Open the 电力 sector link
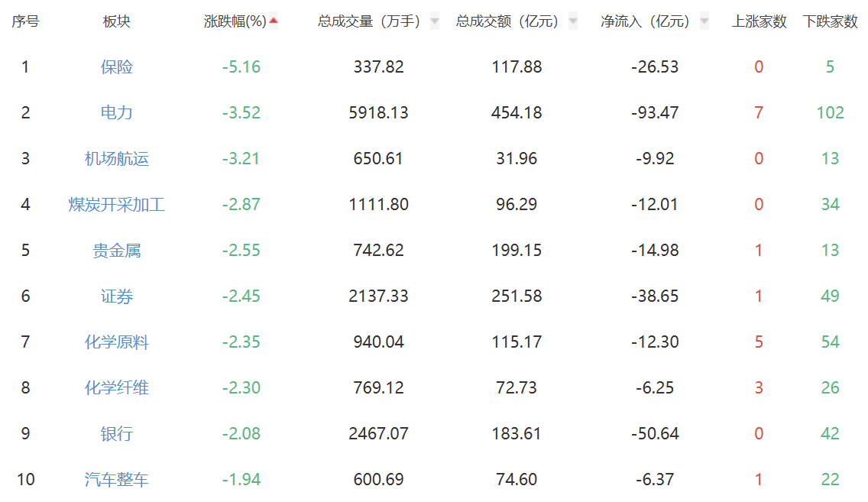868x502 pixels. coord(116,113)
